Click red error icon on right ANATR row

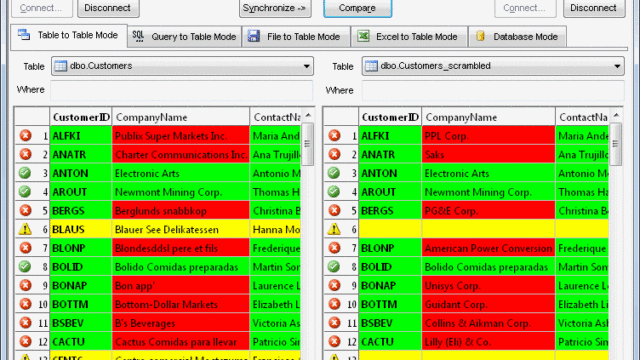tap(334, 154)
